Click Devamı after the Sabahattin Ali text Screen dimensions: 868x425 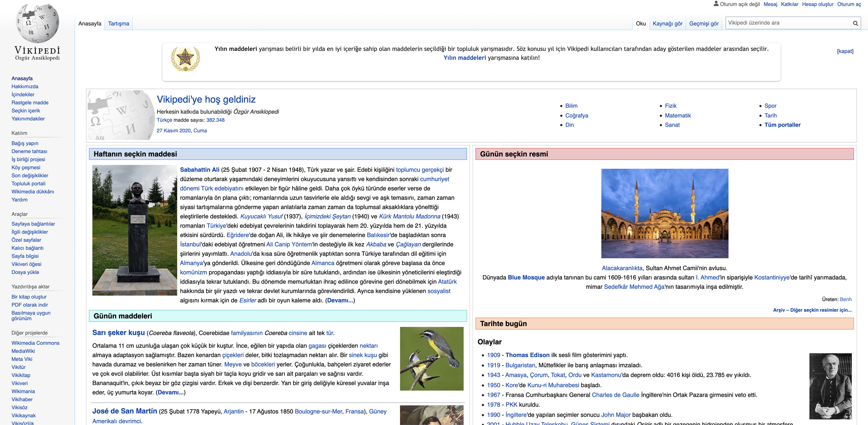click(340, 300)
